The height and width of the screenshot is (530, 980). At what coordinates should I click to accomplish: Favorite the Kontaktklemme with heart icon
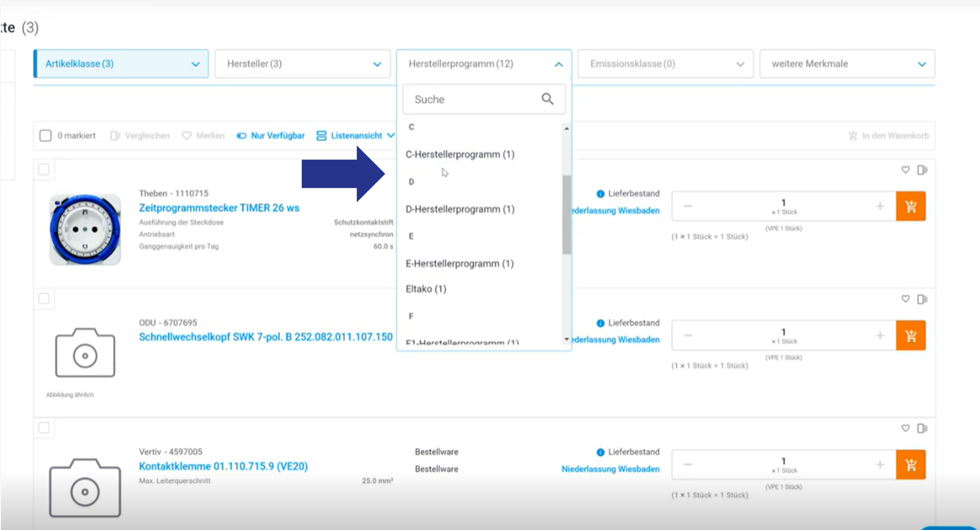coord(906,428)
